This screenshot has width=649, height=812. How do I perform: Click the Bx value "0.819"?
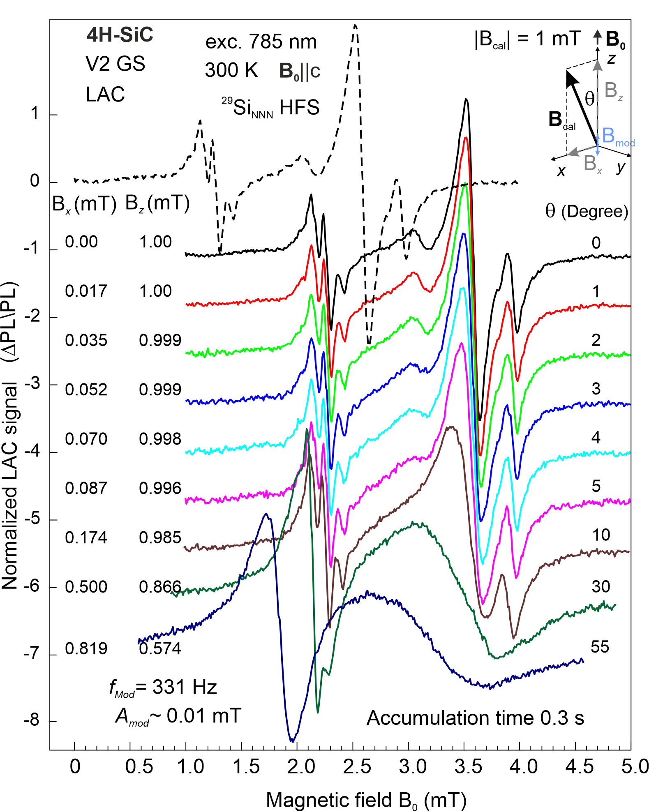(86, 649)
